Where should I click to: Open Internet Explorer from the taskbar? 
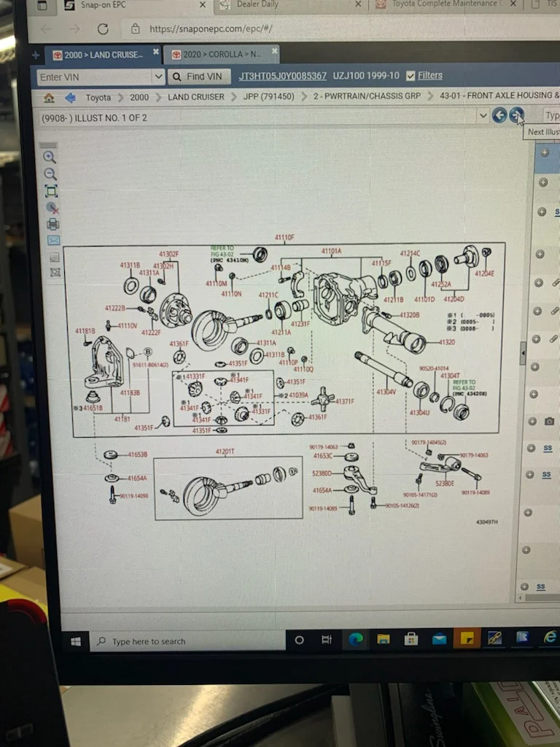click(550, 636)
